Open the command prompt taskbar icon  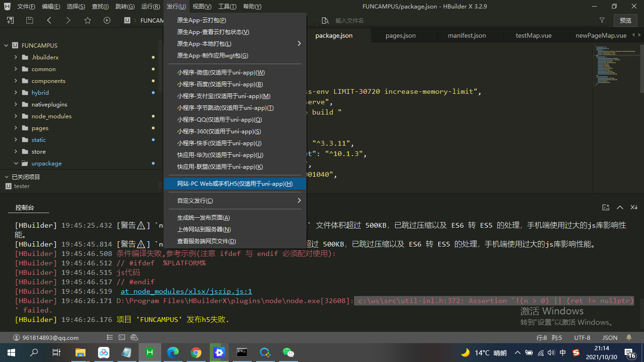pos(242,353)
